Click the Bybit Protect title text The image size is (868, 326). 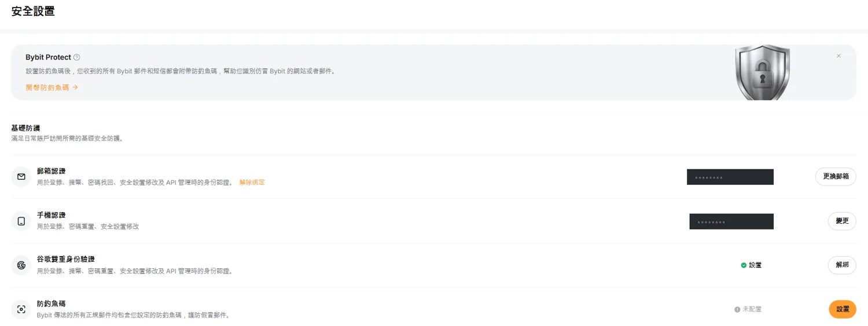(x=48, y=57)
